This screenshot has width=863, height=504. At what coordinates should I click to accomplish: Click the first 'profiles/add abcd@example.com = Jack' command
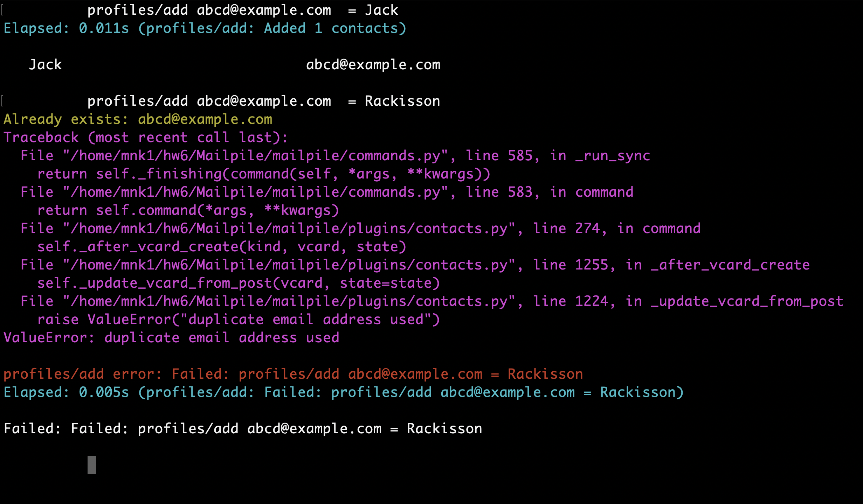pyautogui.click(x=242, y=10)
